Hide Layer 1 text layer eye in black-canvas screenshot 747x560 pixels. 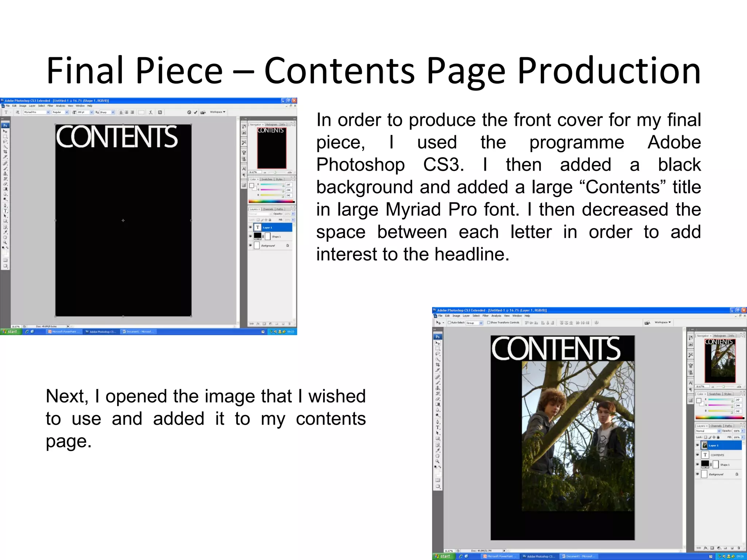[251, 227]
